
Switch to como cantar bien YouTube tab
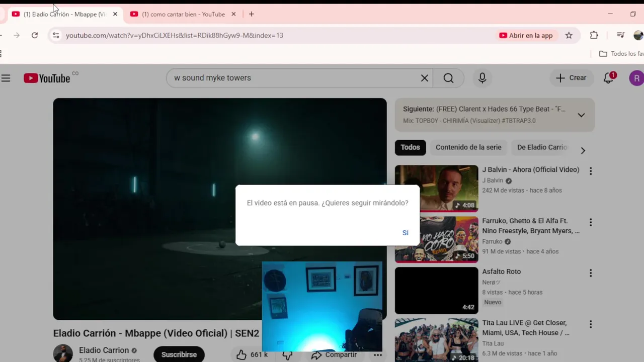point(183,14)
